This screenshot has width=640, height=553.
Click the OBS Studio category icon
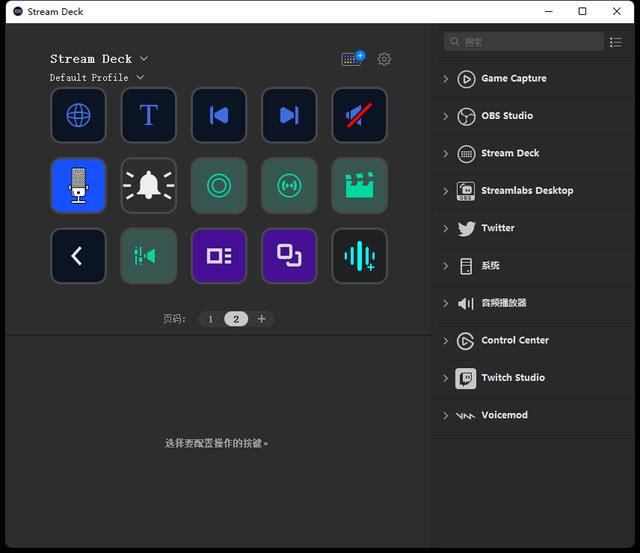(466, 117)
